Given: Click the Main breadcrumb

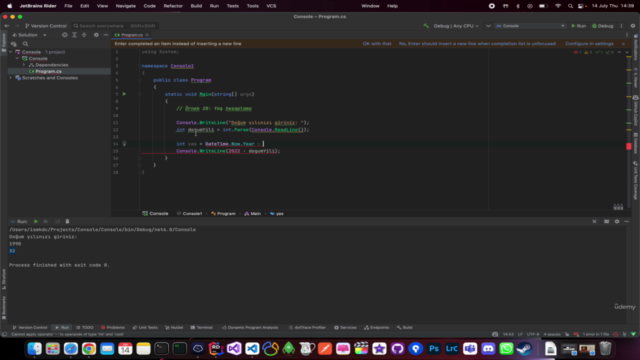Looking at the screenshot, I should pyautogui.click(x=252, y=213).
